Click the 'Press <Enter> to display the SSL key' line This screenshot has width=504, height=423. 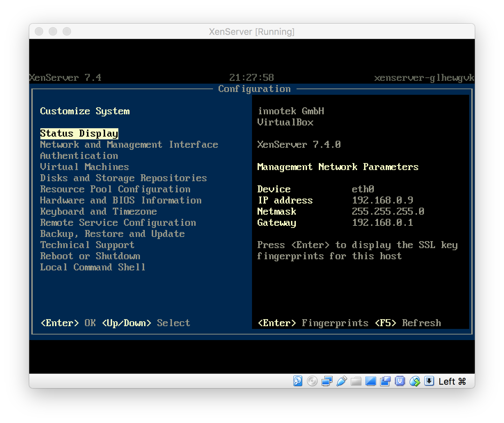tap(357, 245)
